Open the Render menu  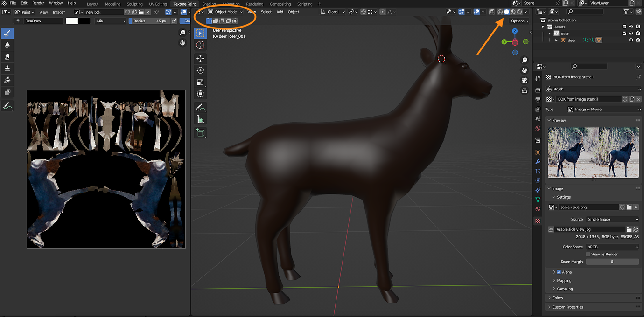[38, 3]
